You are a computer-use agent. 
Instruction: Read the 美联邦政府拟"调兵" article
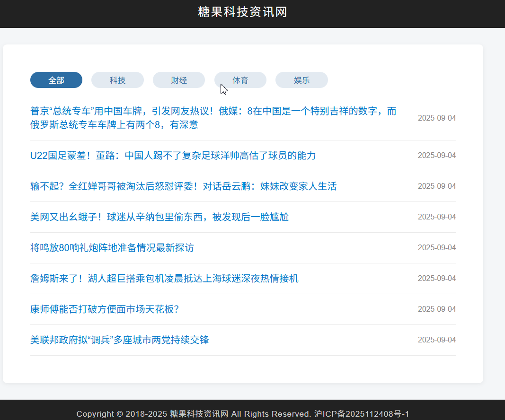click(120, 340)
